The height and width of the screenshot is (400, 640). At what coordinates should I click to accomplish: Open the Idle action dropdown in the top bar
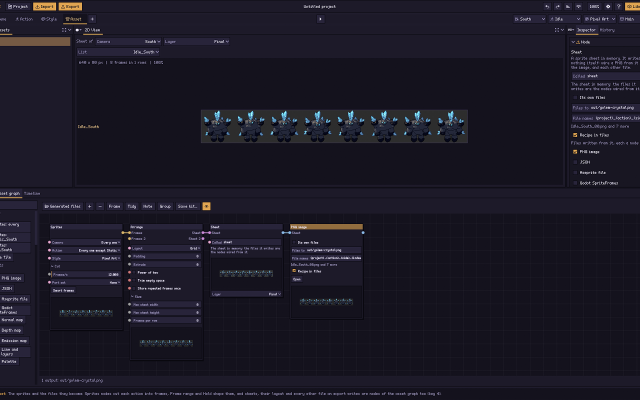pyautogui.click(x=564, y=19)
